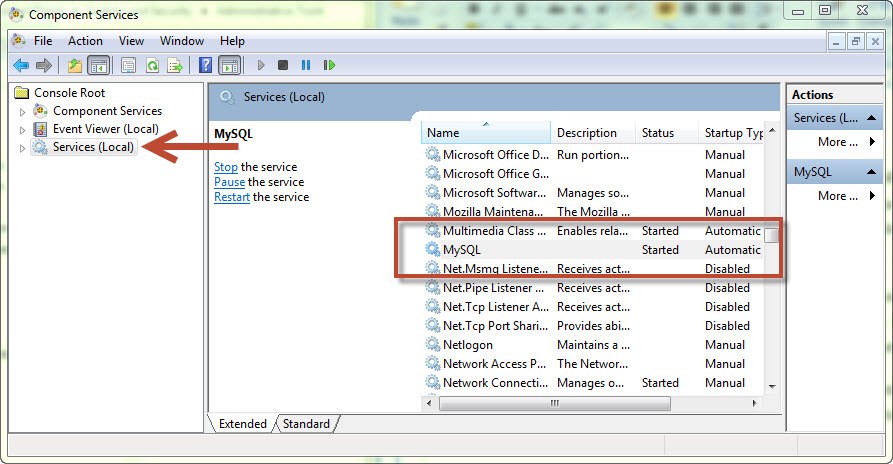
Task: Click the vertical scrollbar thumb
Action: 772,235
